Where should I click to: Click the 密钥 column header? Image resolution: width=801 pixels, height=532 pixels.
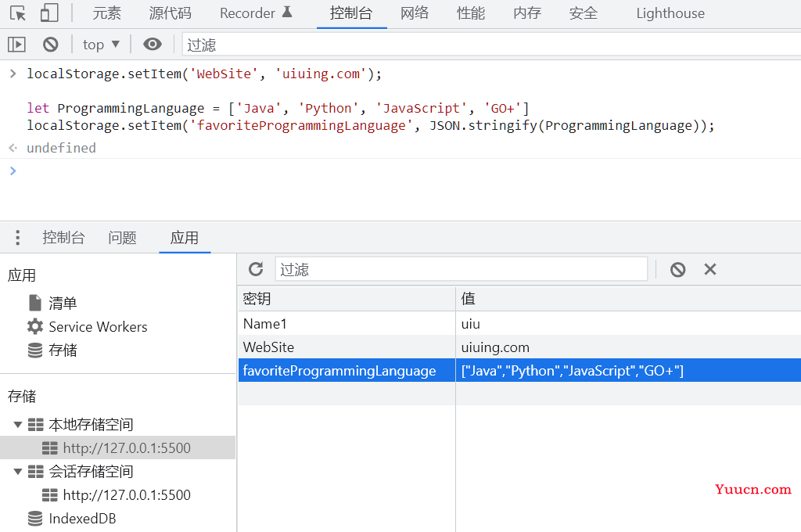pyautogui.click(x=347, y=298)
